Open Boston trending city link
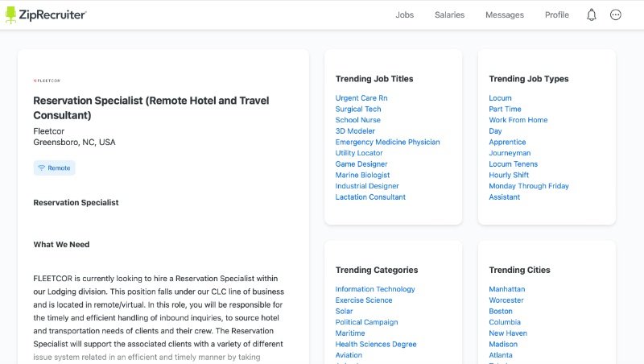This screenshot has width=644, height=364. [x=500, y=311]
